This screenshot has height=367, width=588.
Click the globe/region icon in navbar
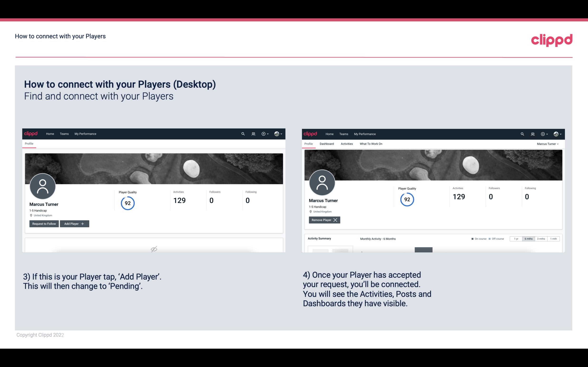pos(276,133)
